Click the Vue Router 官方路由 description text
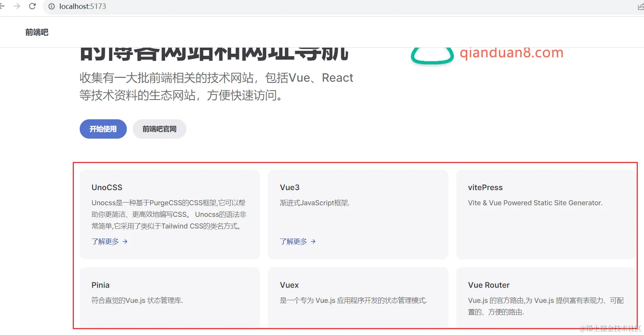 click(x=546, y=306)
